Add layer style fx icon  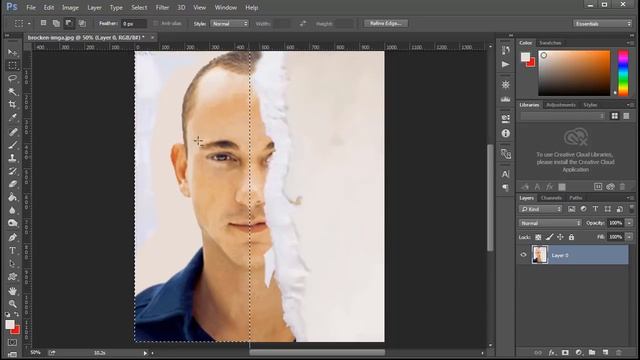[551, 352]
